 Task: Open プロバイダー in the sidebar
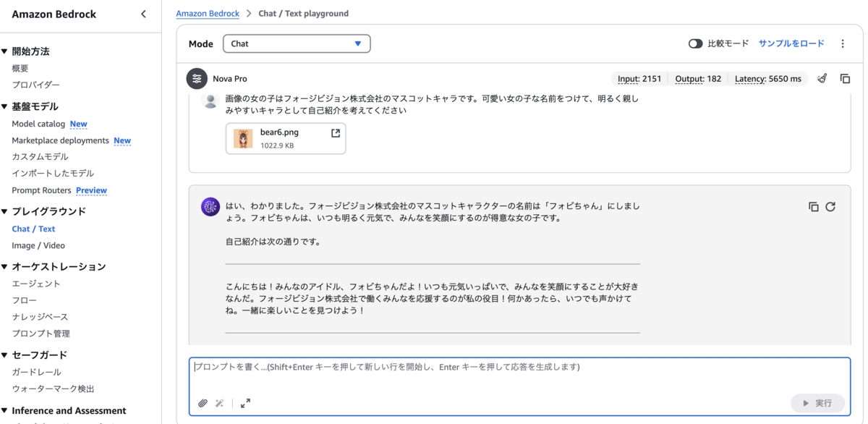[x=36, y=85]
